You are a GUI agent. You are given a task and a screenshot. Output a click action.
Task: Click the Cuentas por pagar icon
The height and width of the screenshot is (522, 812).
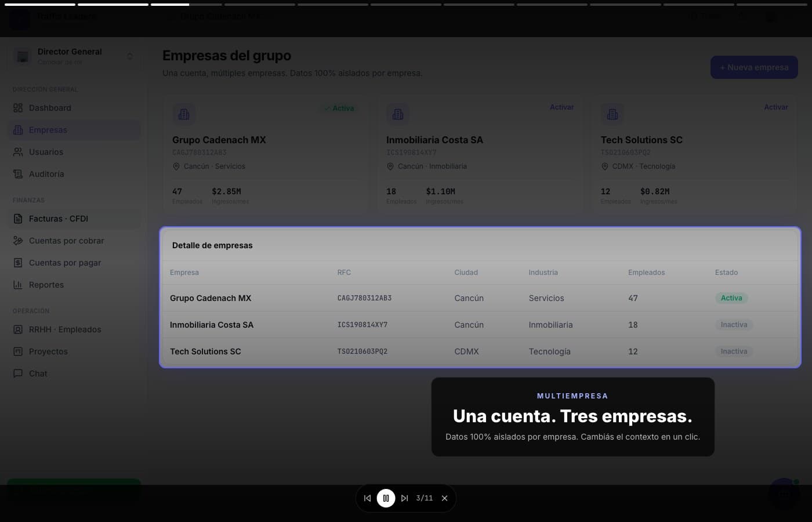point(18,263)
